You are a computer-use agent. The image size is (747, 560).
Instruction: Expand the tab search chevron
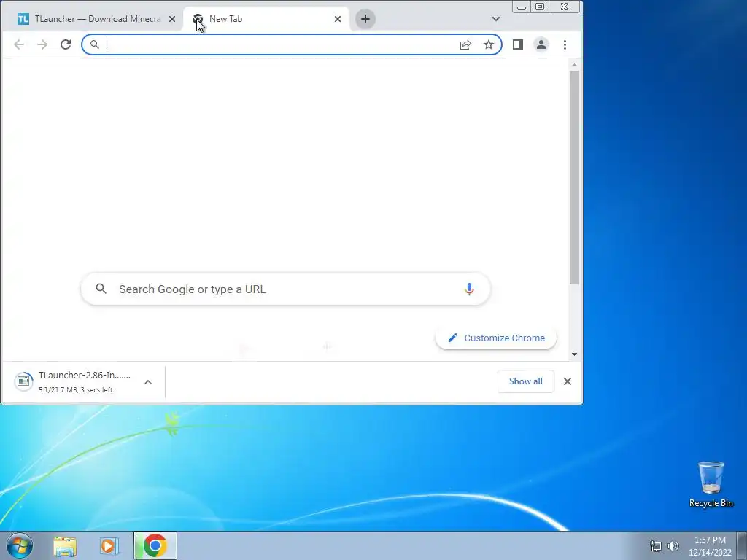coord(496,19)
